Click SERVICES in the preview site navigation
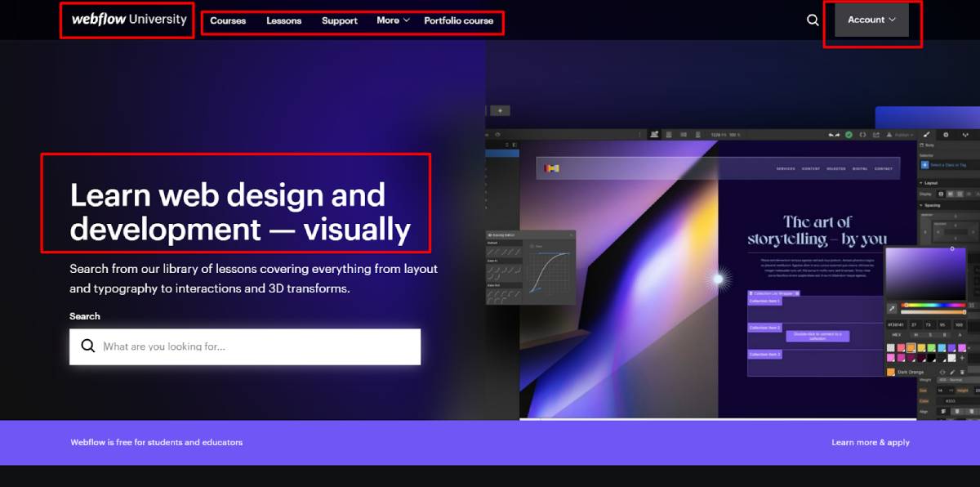This screenshot has height=487, width=980. (x=786, y=168)
